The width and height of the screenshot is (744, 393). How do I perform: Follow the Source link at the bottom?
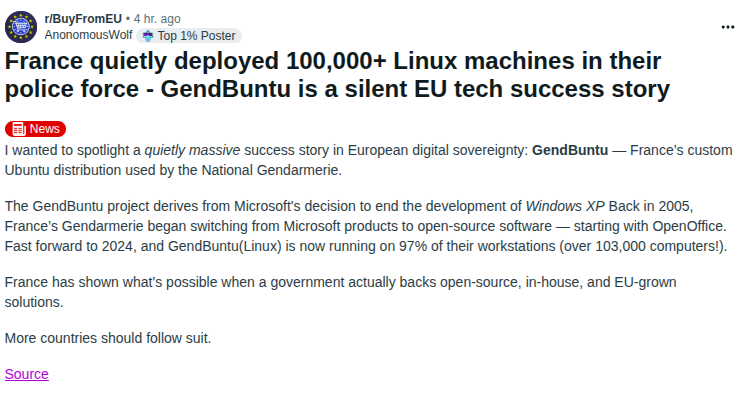(x=27, y=374)
